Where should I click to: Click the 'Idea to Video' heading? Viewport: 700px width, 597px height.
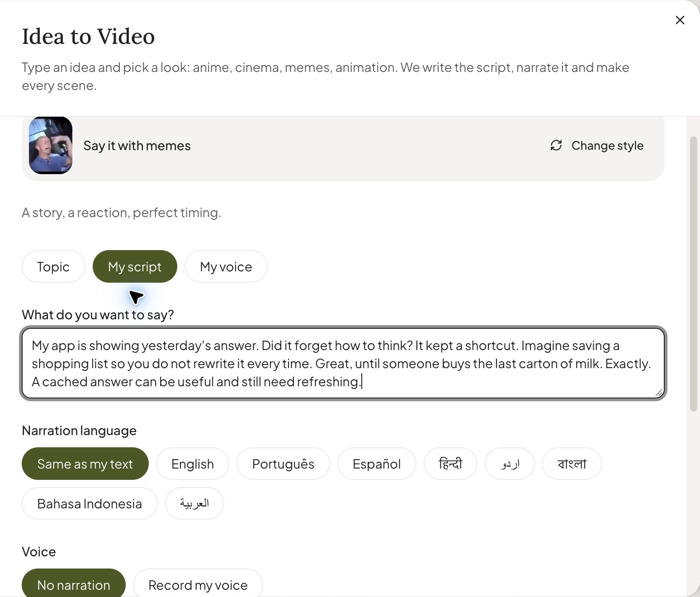pyautogui.click(x=89, y=37)
